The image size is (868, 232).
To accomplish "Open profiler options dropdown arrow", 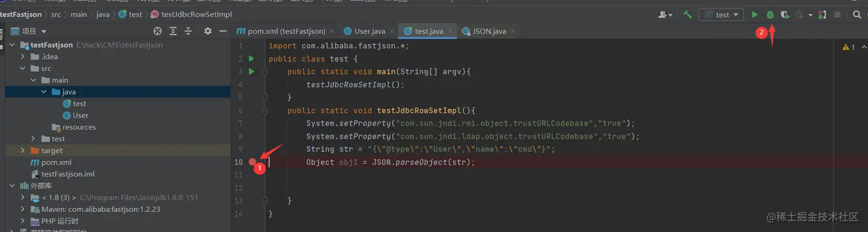I will (x=810, y=15).
